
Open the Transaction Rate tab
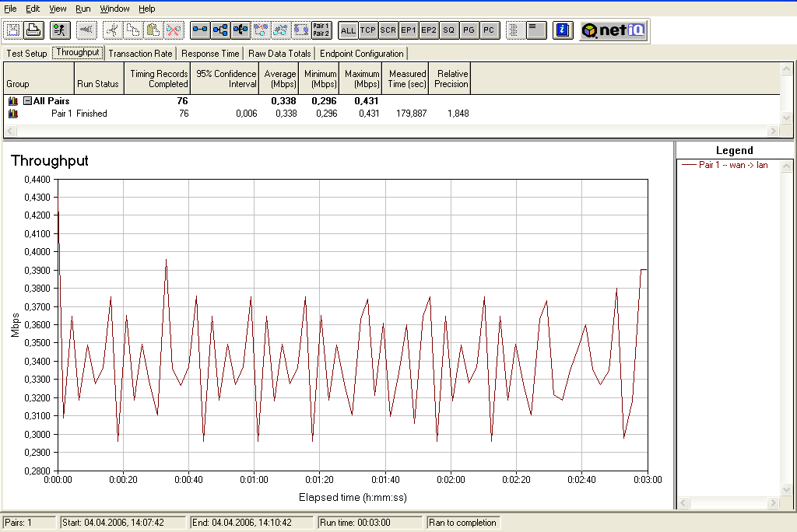140,54
